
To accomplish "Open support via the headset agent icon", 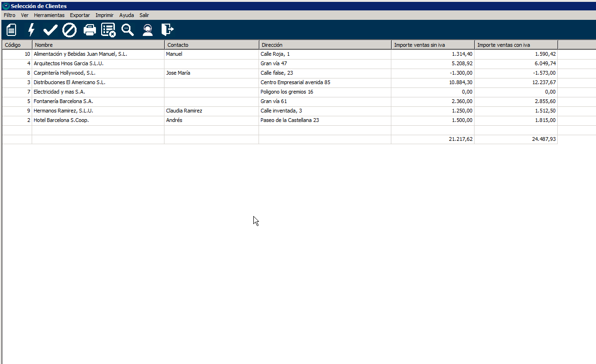I will [x=147, y=30].
